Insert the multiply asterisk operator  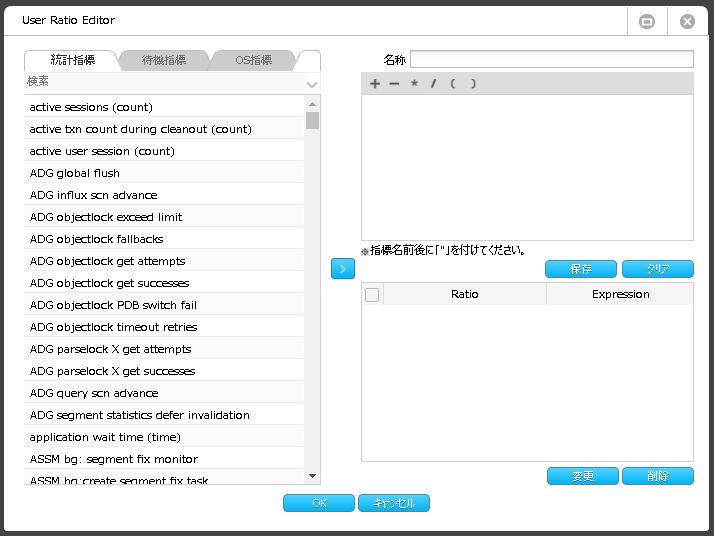[x=414, y=83]
